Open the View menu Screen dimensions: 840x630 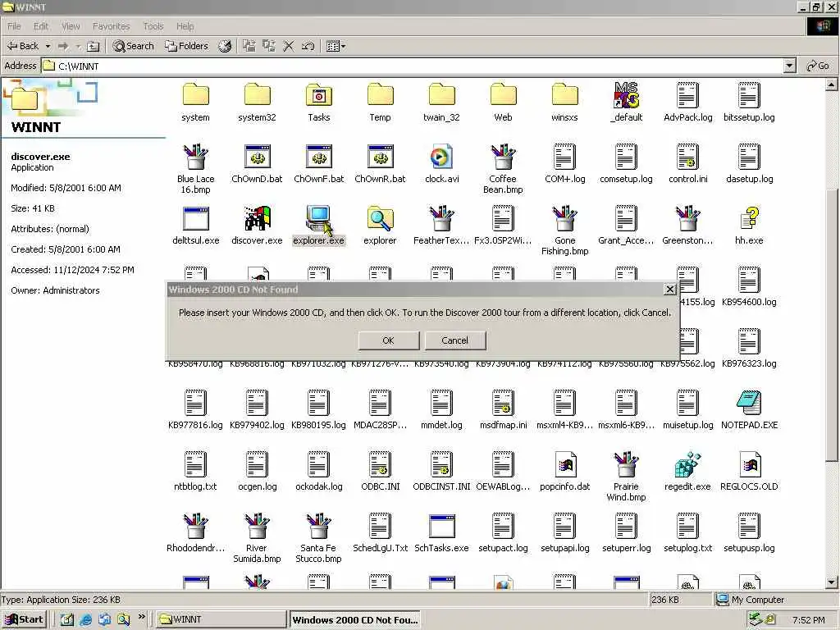click(71, 26)
